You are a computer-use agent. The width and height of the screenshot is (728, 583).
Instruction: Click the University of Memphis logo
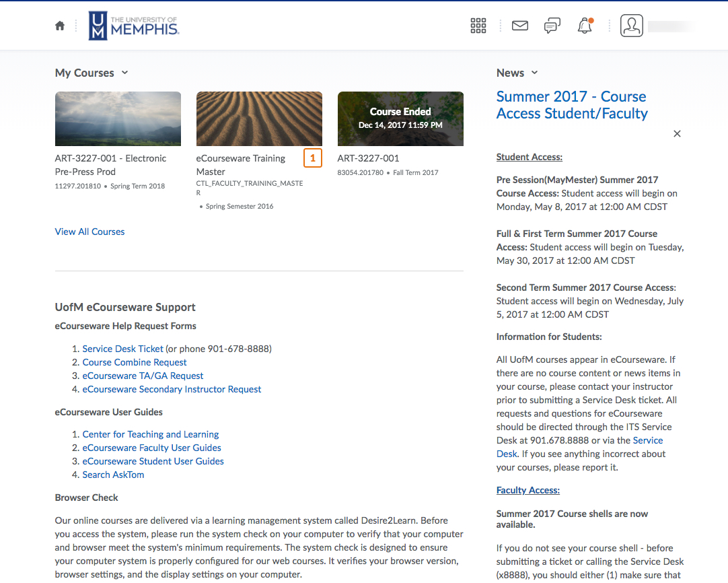(134, 26)
